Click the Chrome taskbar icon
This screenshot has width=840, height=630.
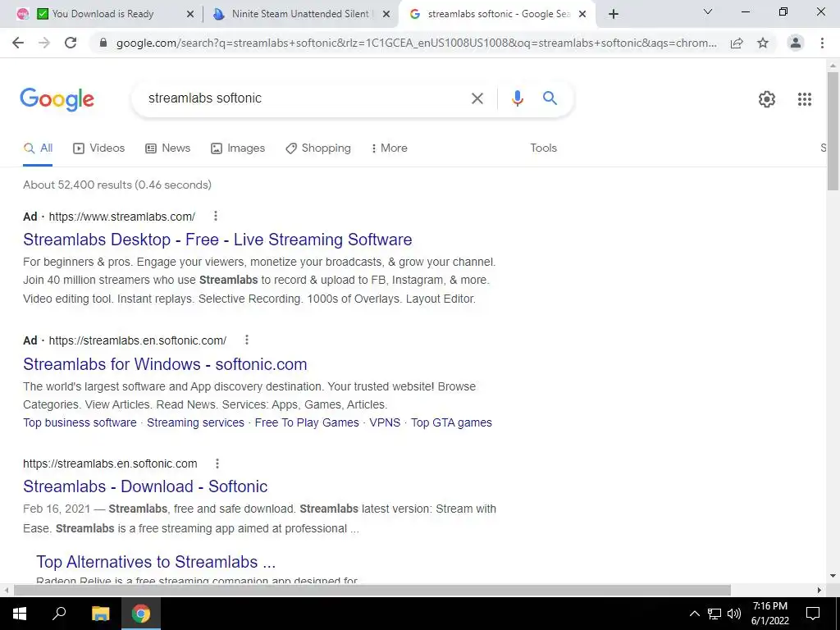pos(141,614)
